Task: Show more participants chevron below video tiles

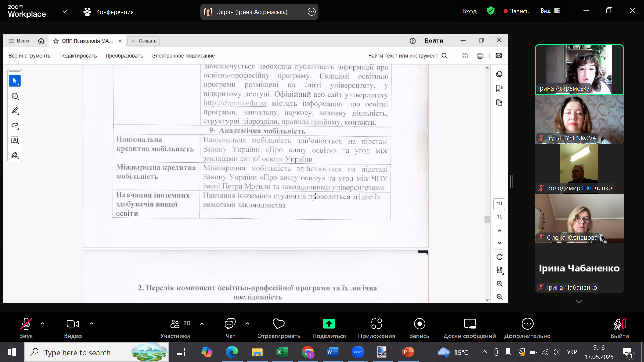Action: 579,301
